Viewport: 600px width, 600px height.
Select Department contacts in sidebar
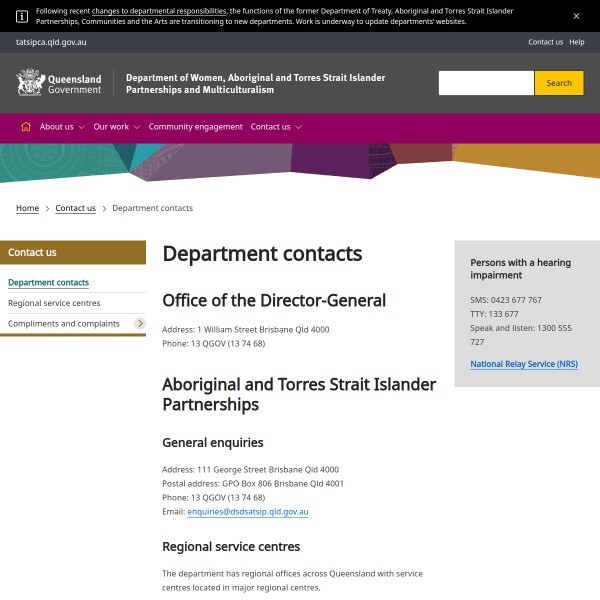click(x=48, y=283)
